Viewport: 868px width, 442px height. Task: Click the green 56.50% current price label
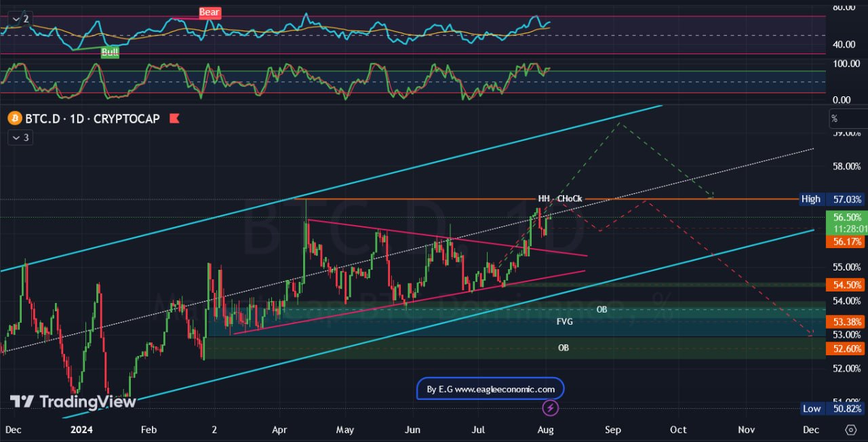846,218
